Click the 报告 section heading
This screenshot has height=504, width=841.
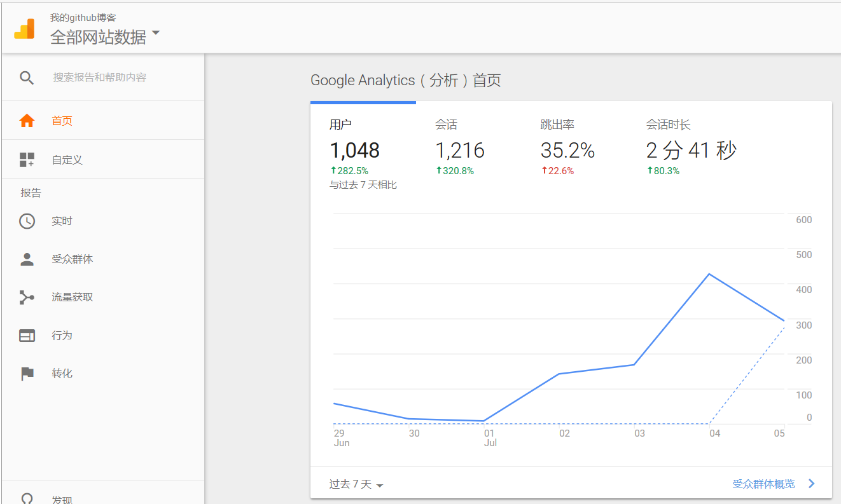click(x=31, y=193)
